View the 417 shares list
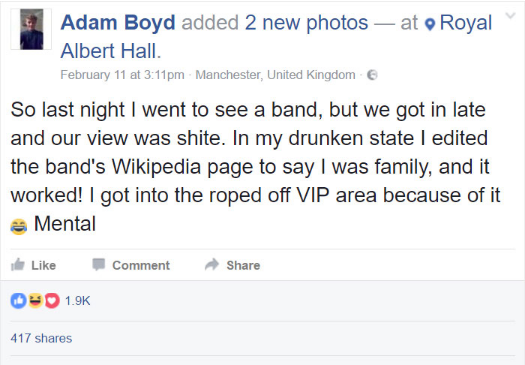This screenshot has width=525, height=365. coord(41,338)
